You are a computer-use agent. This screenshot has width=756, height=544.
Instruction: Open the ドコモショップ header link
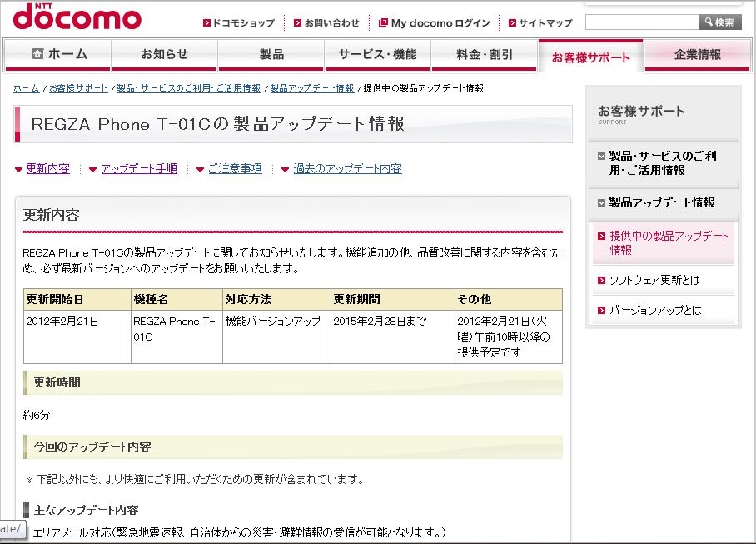(243, 23)
